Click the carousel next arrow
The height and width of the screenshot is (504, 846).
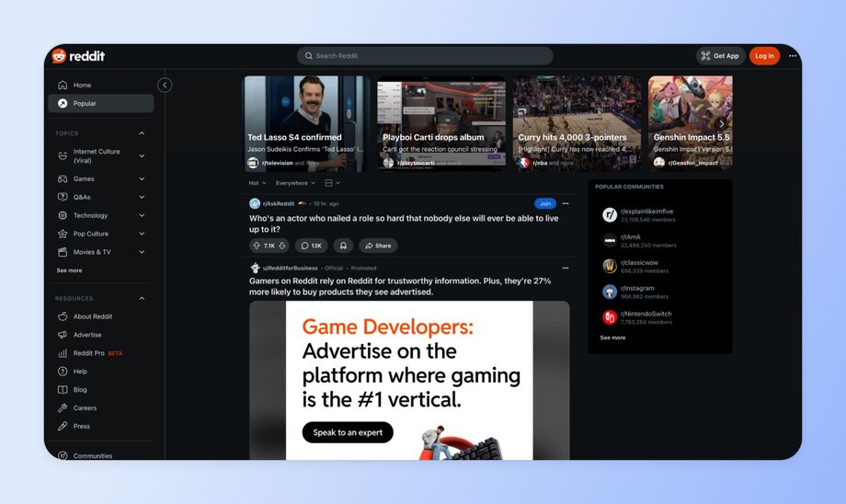721,123
